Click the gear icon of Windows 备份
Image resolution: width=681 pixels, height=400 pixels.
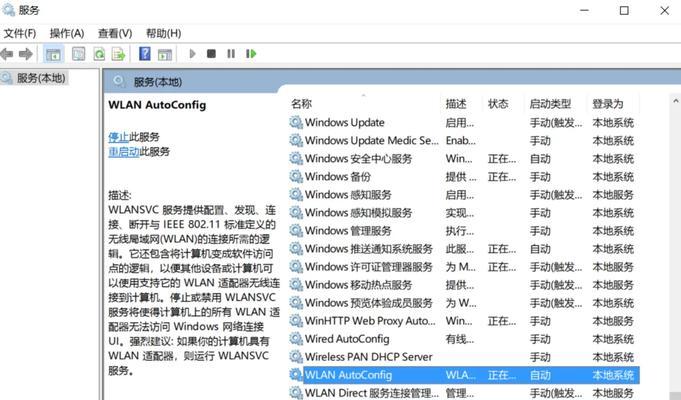(296, 176)
